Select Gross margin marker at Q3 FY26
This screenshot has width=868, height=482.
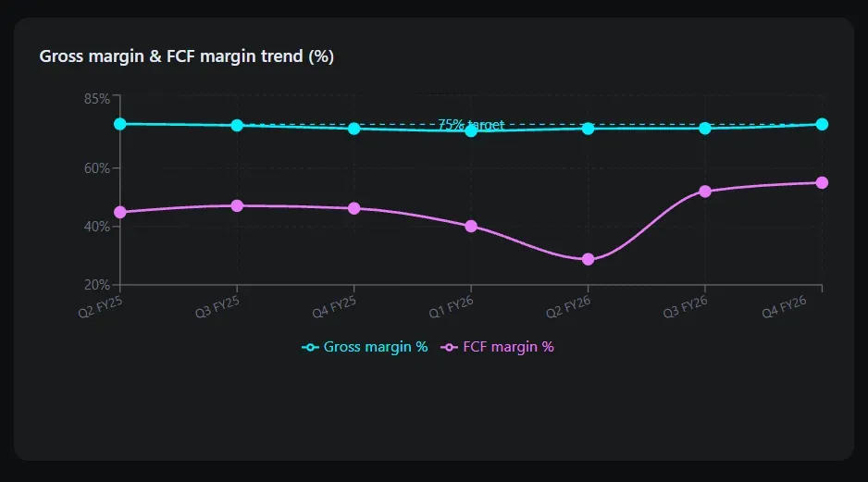pos(705,128)
